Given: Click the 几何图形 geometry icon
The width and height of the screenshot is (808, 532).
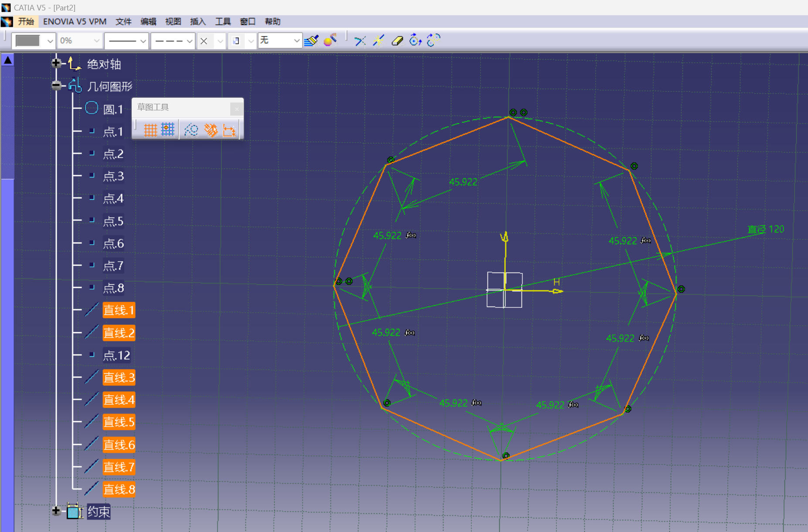Looking at the screenshot, I should pos(75,85).
